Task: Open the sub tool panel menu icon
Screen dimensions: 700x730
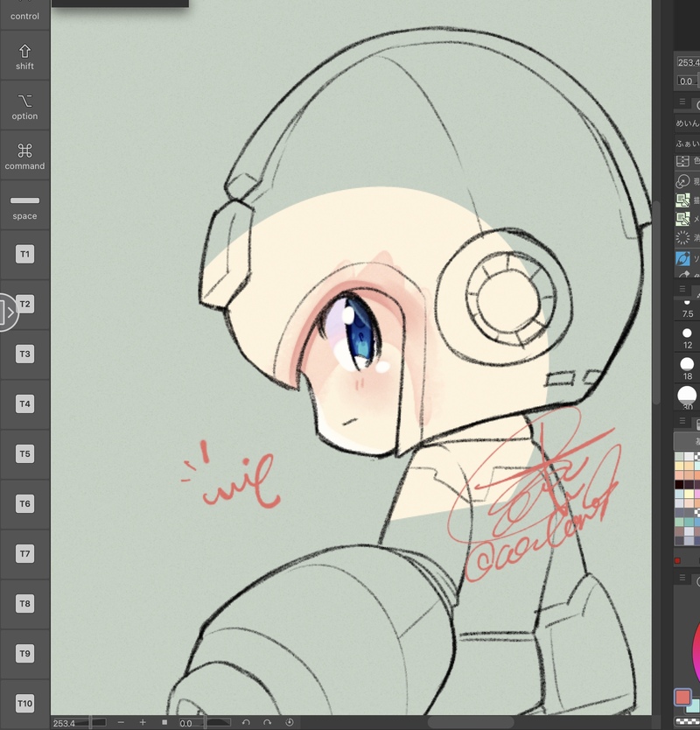Action: (682, 102)
